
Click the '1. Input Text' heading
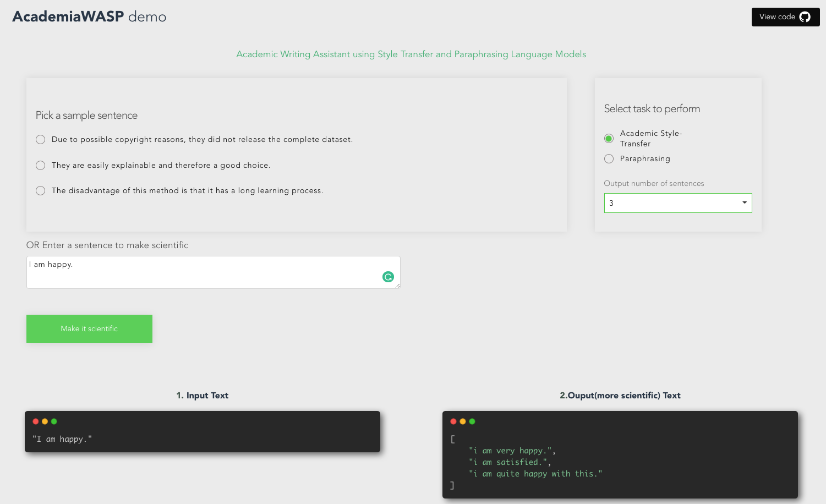(202, 395)
